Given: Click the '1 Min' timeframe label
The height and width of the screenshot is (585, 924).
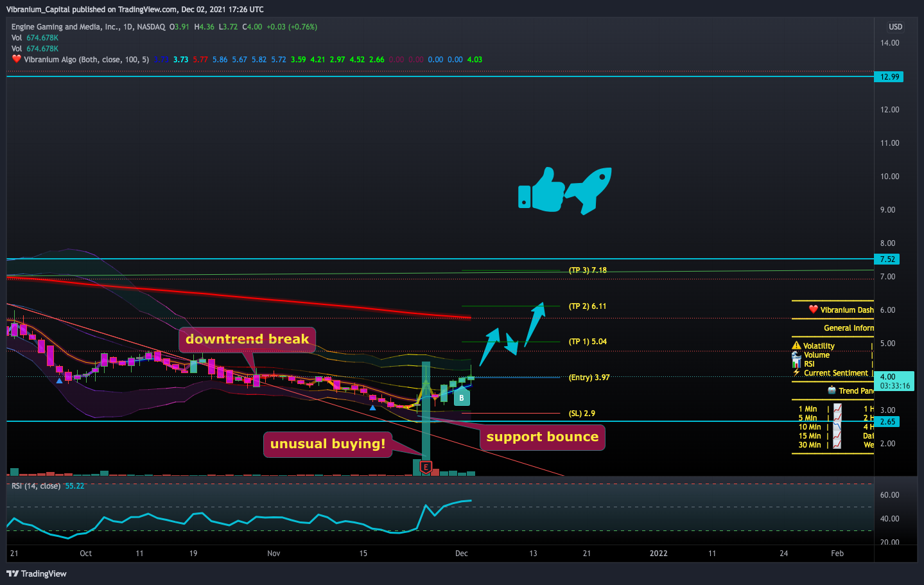Looking at the screenshot, I should 808,408.
